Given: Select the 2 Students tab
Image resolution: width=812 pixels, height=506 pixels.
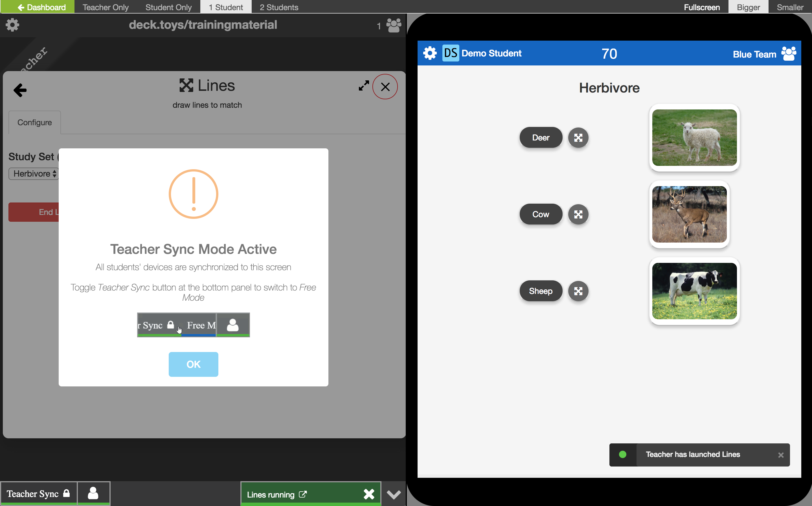Looking at the screenshot, I should [x=279, y=7].
